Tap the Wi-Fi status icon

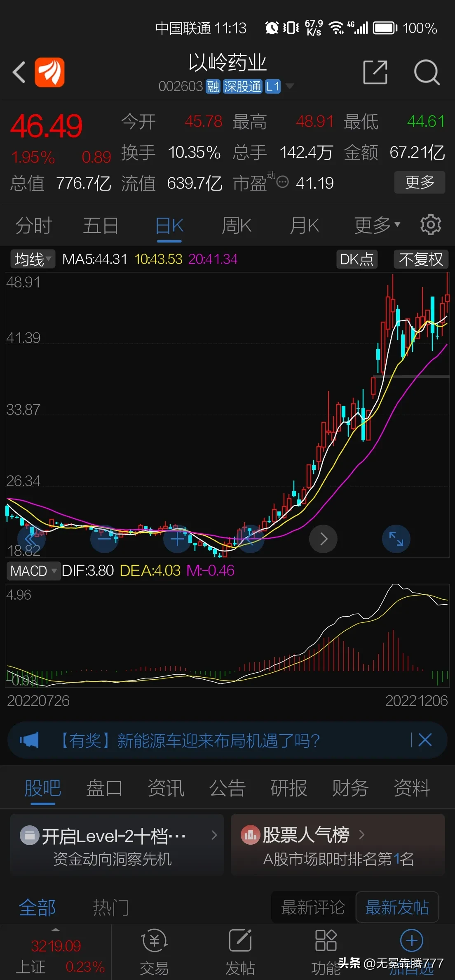point(336,28)
